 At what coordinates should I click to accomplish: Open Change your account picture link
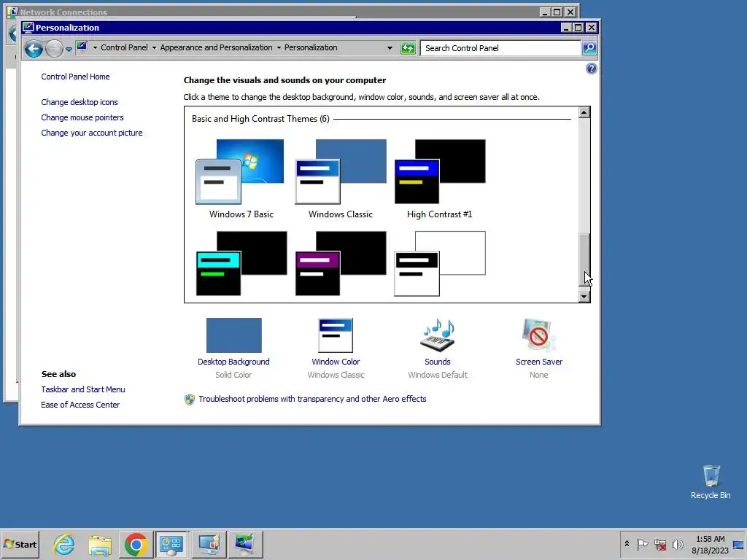click(91, 133)
